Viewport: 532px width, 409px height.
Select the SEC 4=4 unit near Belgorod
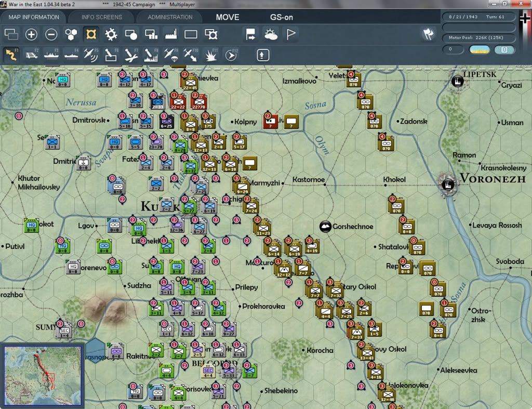click(208, 372)
